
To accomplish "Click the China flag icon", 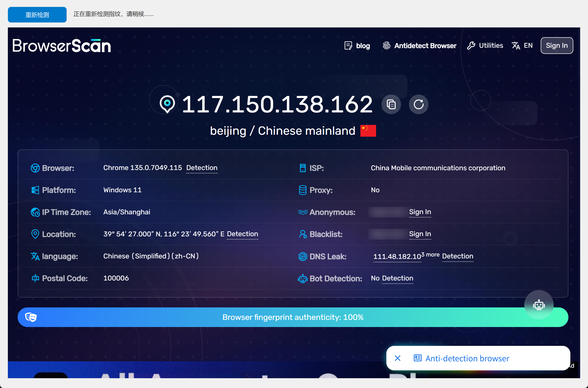I will click(x=368, y=131).
